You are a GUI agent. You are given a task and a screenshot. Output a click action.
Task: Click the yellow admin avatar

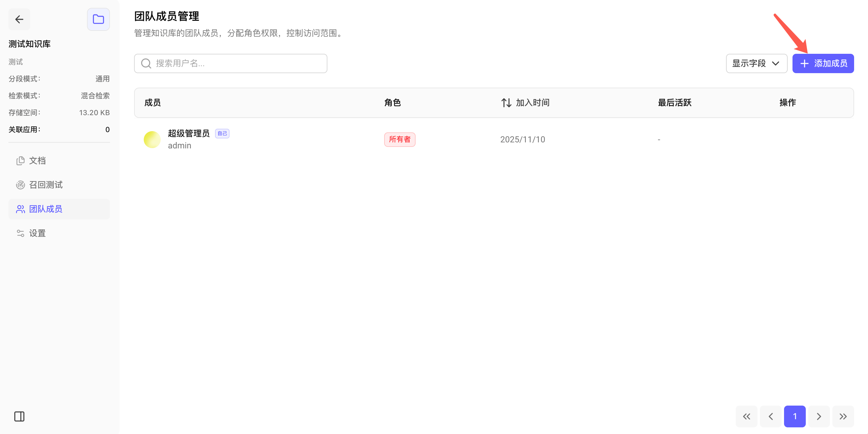152,139
